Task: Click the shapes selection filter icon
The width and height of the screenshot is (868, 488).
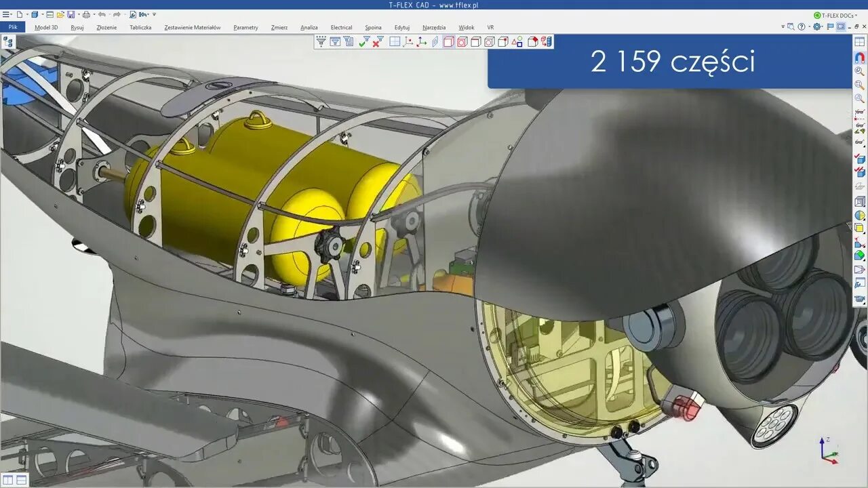Action: tap(517, 42)
